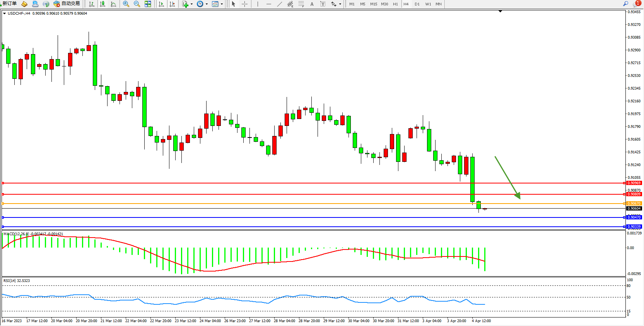Switch to the M15 timeframe

tap(373, 4)
